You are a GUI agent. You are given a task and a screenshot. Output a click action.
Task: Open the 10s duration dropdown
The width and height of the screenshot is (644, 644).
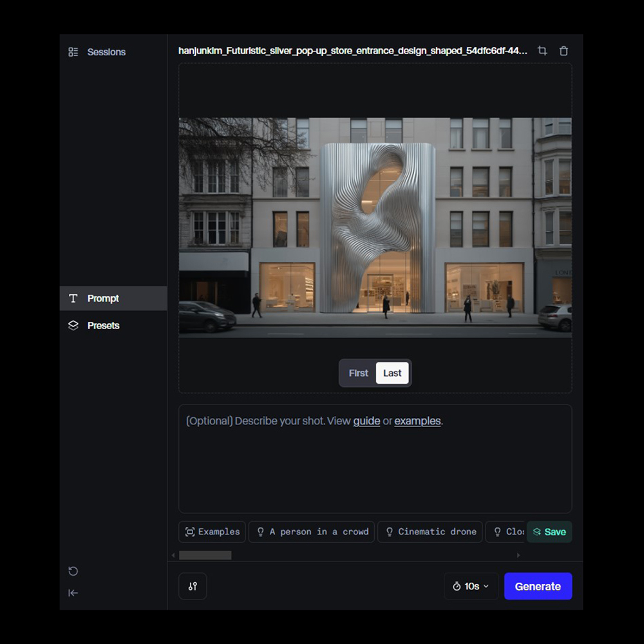tap(471, 586)
